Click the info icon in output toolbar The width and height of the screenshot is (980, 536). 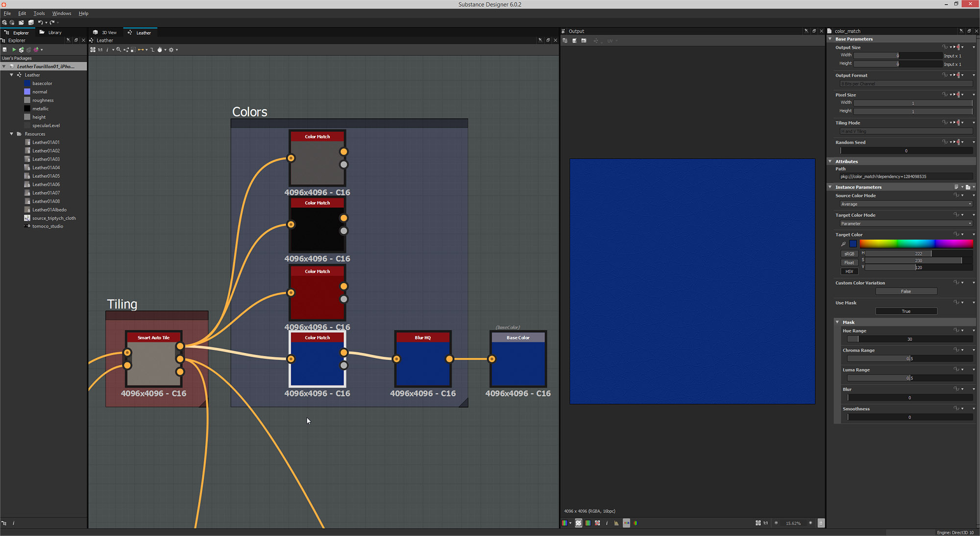point(607,523)
